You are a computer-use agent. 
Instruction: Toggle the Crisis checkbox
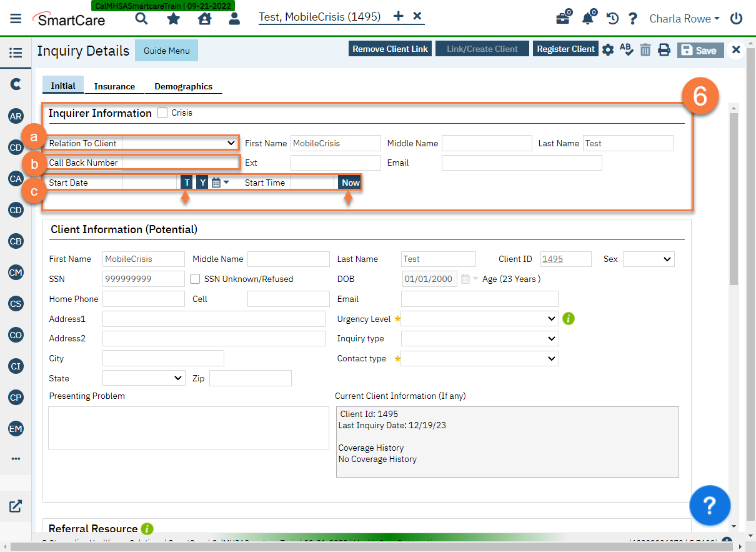pos(162,113)
